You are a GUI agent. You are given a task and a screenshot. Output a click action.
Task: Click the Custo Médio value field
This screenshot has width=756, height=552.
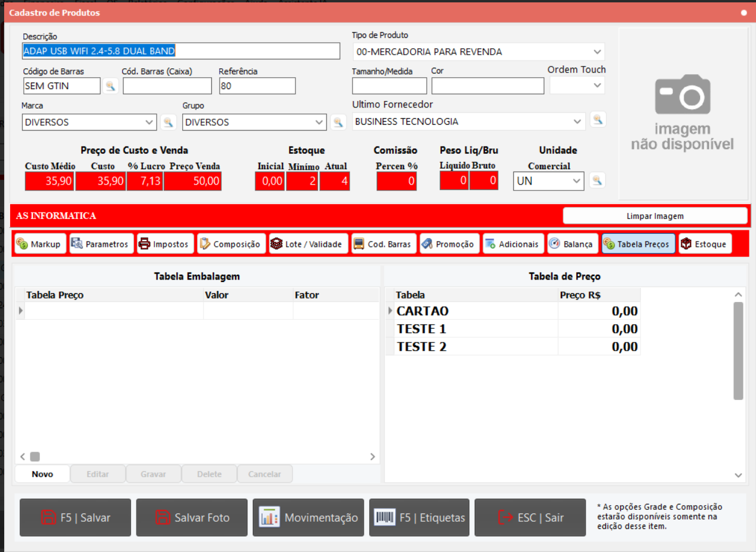coord(50,181)
